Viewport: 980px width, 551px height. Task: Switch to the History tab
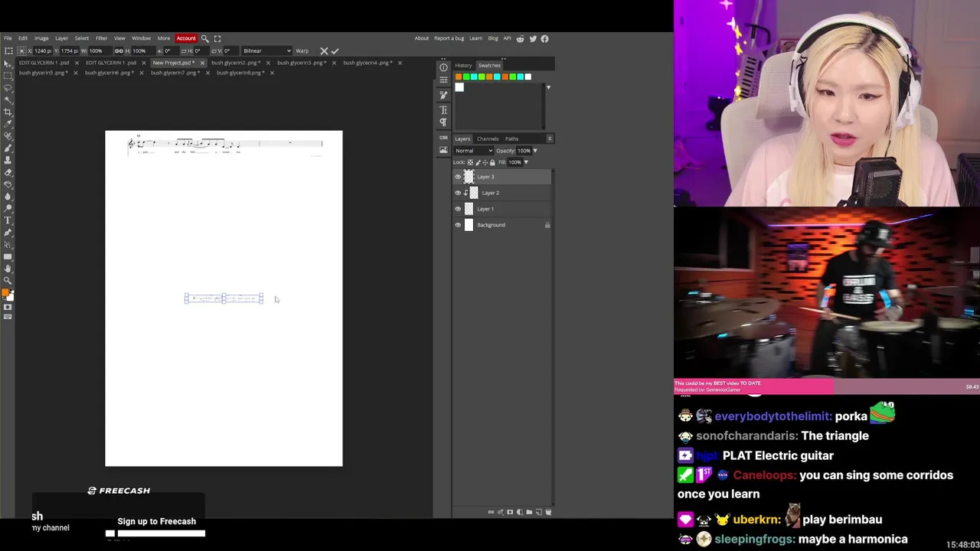pyautogui.click(x=463, y=66)
